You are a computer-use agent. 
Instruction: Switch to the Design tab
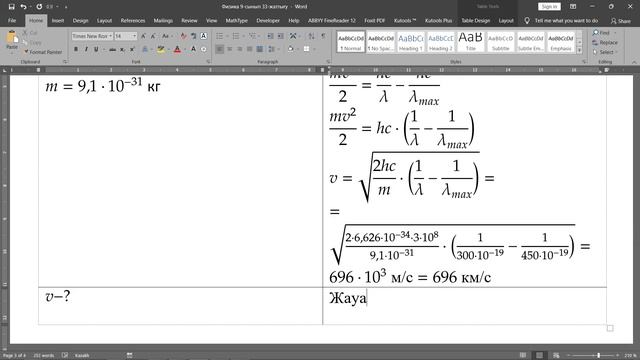click(80, 21)
